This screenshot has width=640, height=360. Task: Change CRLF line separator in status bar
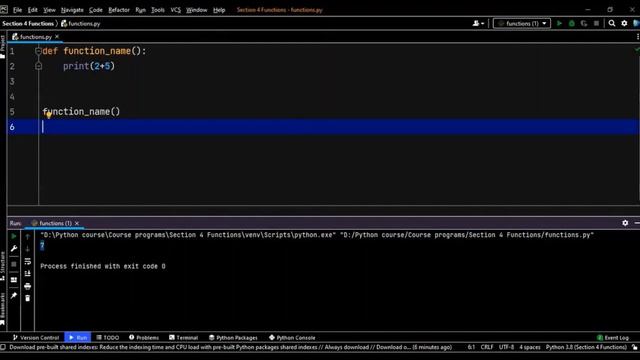tap(487, 347)
